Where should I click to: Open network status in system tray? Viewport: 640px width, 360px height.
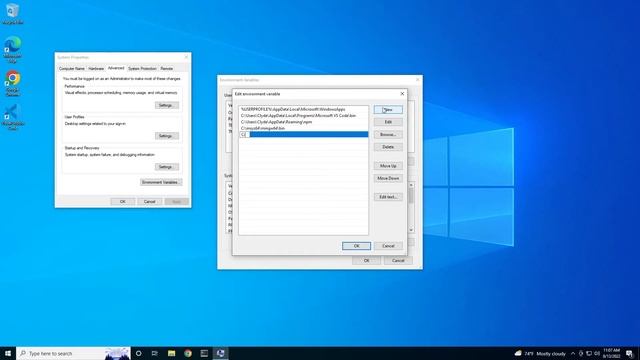tap(589, 353)
